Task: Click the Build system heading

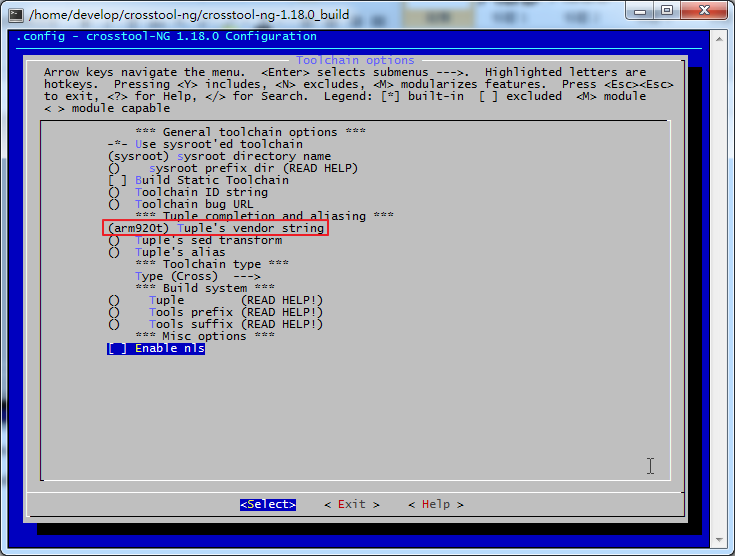Action: click(205, 288)
